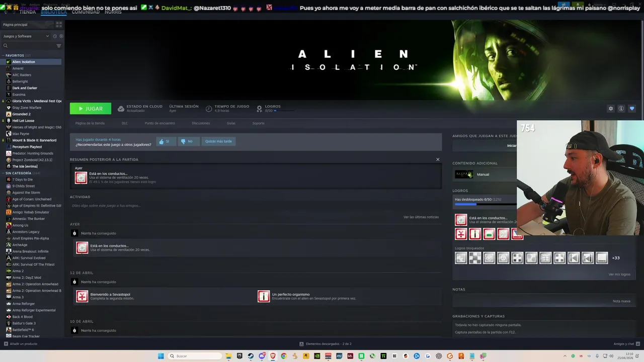
Task: Open Guías tab
Action: pyautogui.click(x=231, y=123)
